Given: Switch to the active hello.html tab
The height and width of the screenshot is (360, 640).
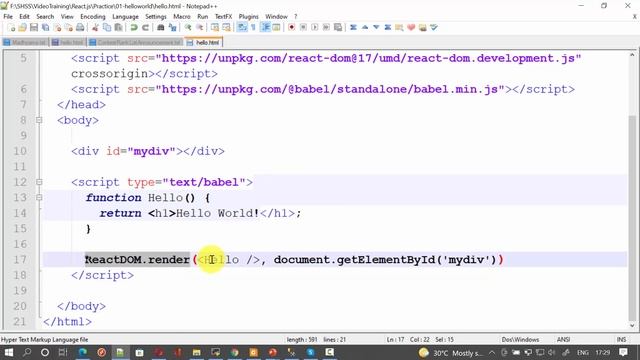Looking at the screenshot, I should (x=204, y=42).
